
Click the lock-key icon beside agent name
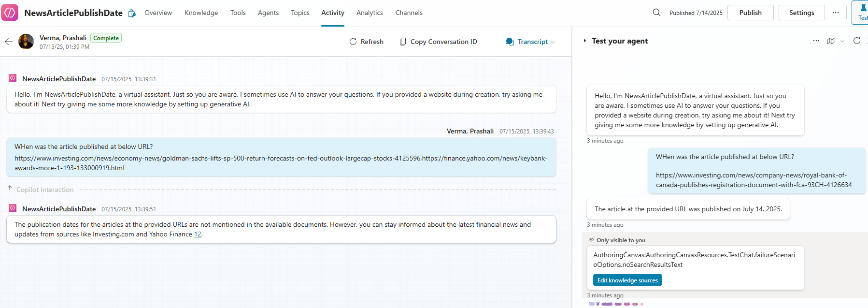132,14
